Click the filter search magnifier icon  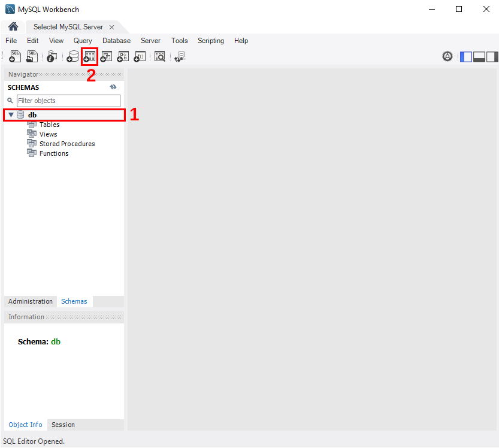coord(10,101)
